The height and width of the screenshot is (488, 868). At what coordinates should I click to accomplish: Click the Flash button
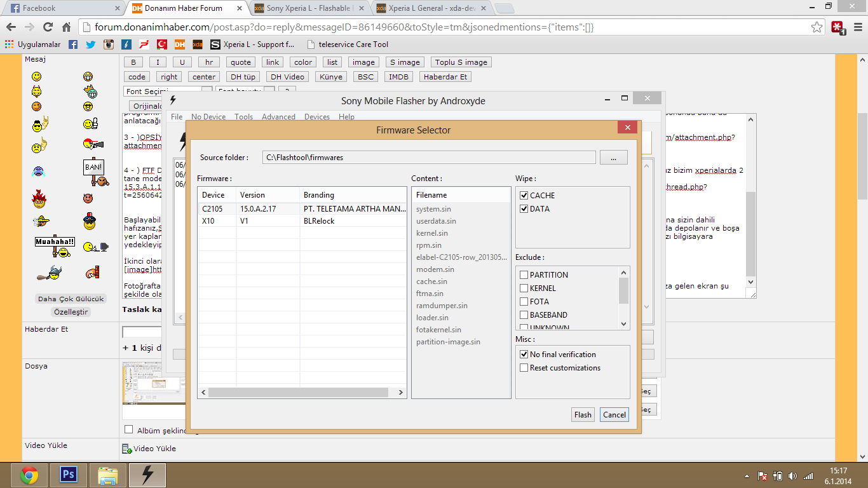583,415
